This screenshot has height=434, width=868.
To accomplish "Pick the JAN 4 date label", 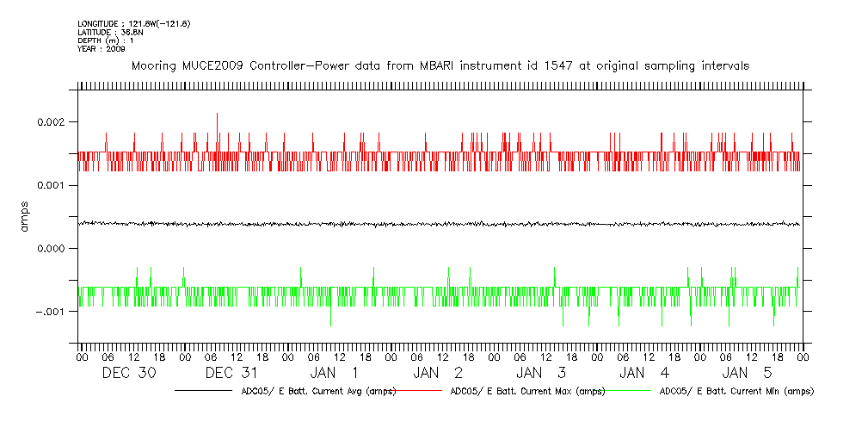I will click(644, 373).
